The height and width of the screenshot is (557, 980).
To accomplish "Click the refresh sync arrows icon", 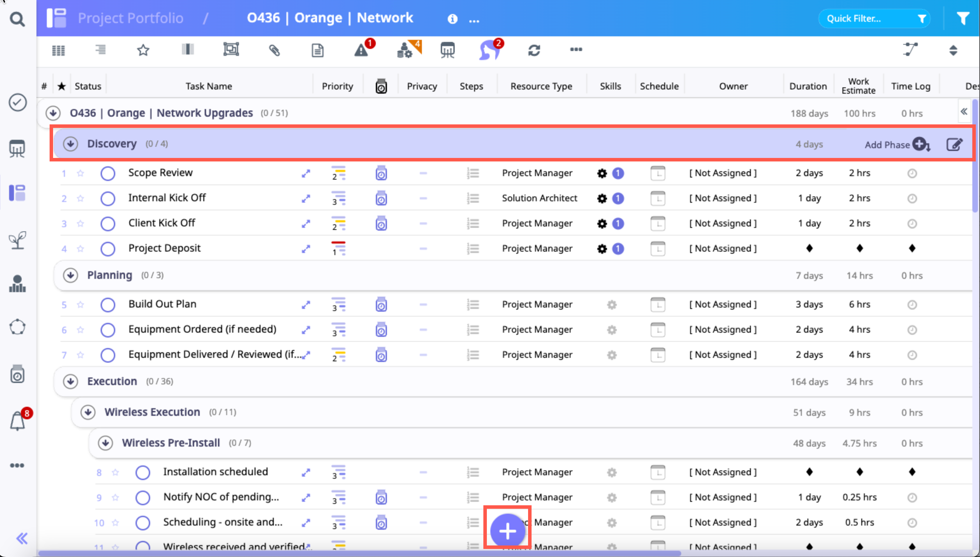I will (x=534, y=50).
